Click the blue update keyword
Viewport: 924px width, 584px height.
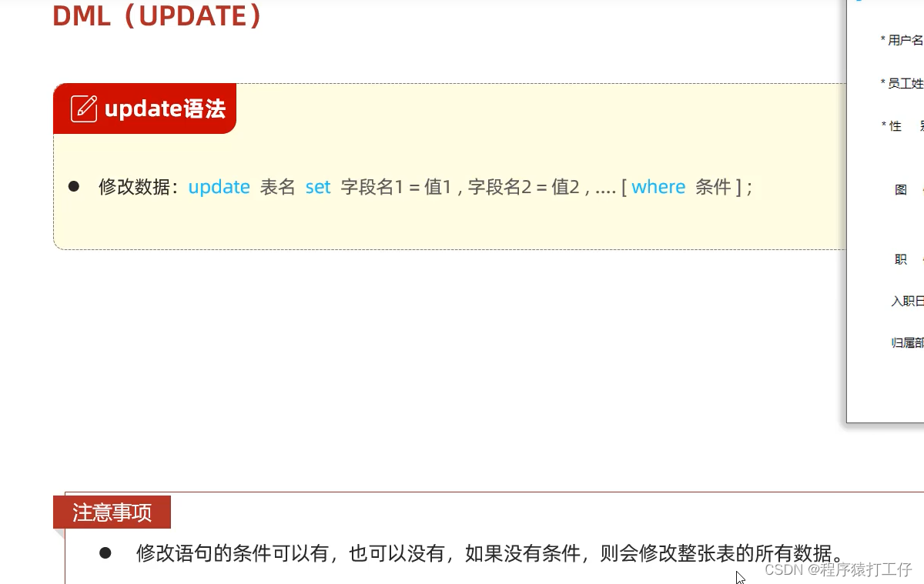click(219, 187)
